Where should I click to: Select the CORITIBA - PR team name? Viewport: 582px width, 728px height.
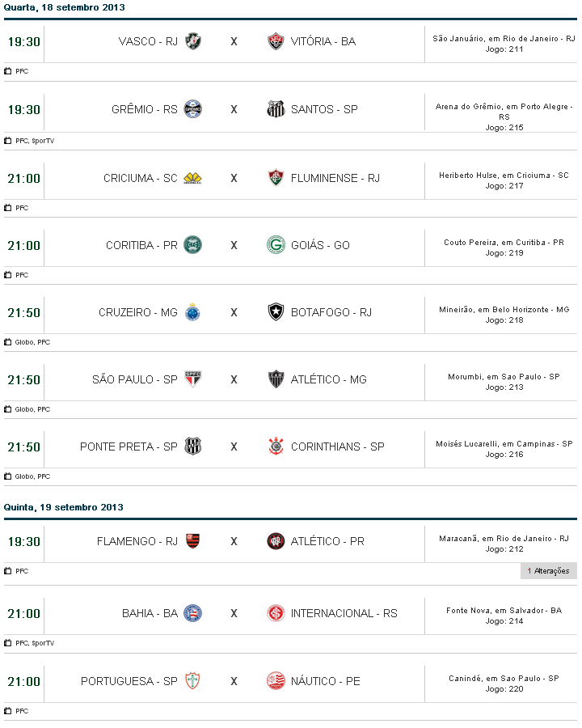(141, 245)
